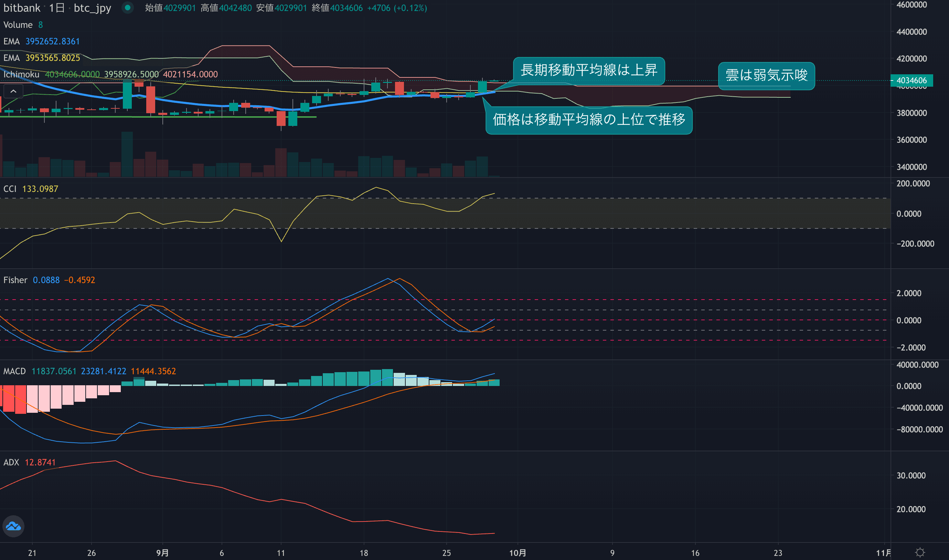Click the btc_jpy symbol name in header
This screenshot has width=949, height=560.
click(x=92, y=8)
